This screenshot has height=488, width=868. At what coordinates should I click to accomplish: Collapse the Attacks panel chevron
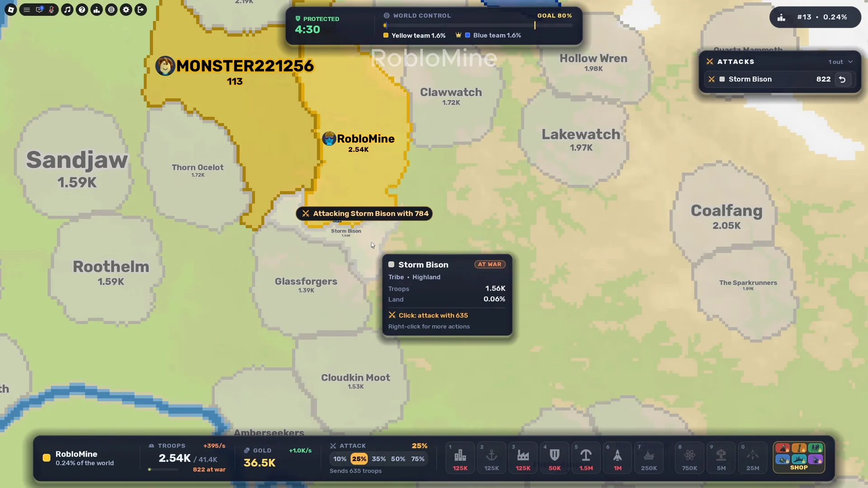pyautogui.click(x=850, y=62)
